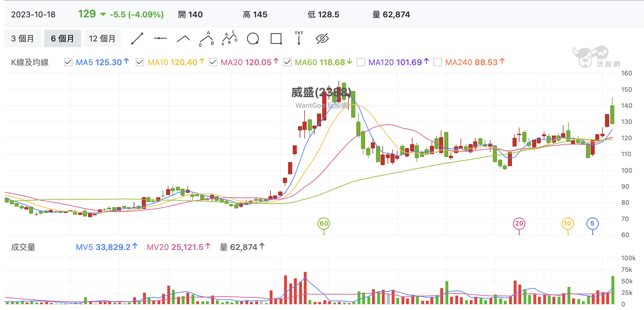
Task: Enable the MA240 moving average checkbox
Action: point(437,62)
